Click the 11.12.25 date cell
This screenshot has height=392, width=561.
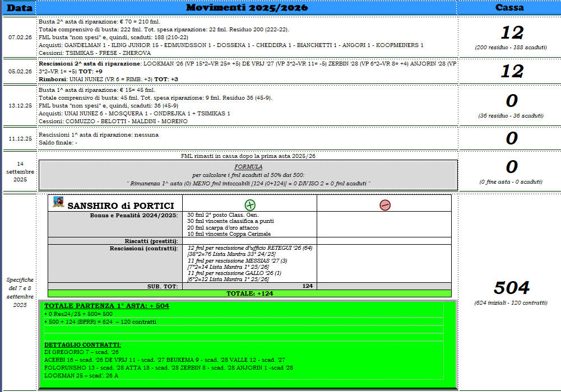coord(20,138)
